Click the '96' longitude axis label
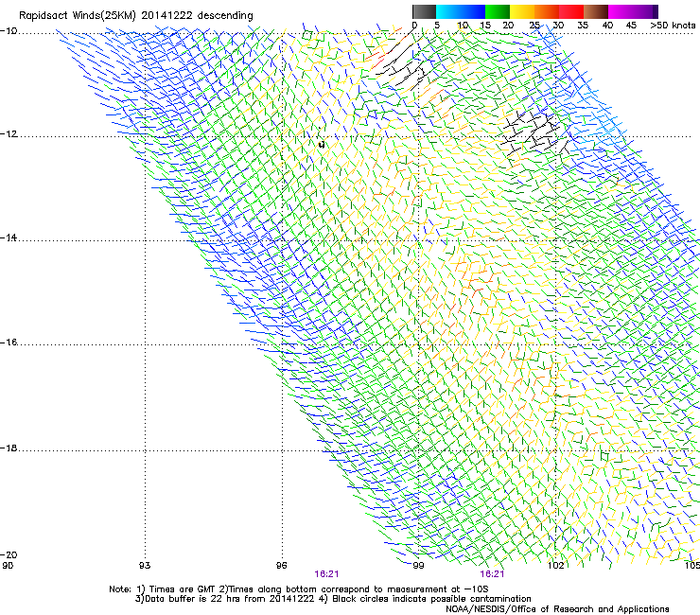Image resolution: width=700 pixels, height=615 pixels. click(281, 566)
